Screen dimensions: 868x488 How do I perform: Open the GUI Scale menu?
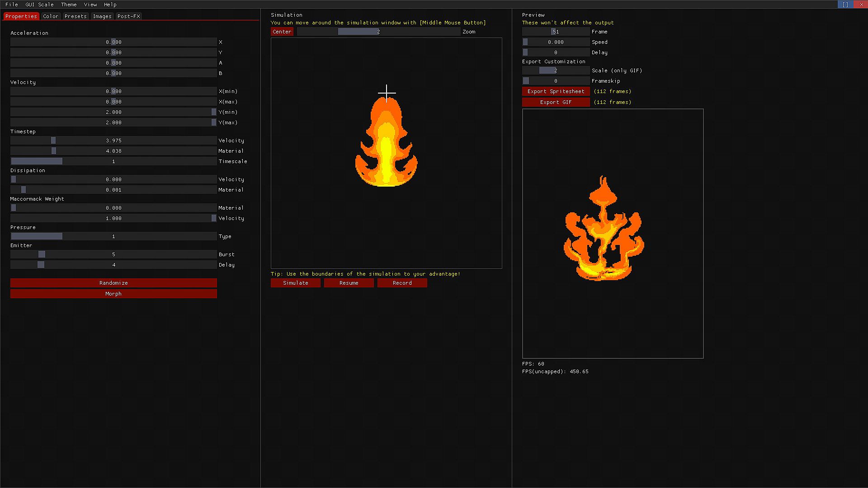pos(39,5)
